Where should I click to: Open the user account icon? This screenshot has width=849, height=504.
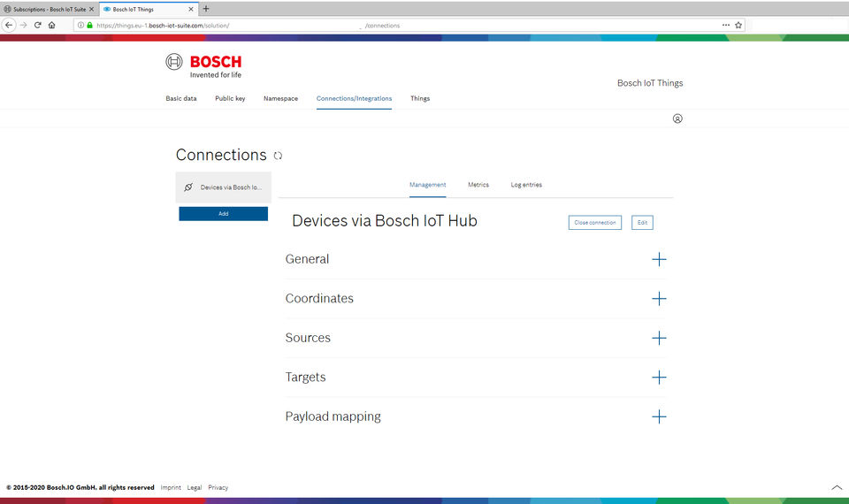coord(677,118)
